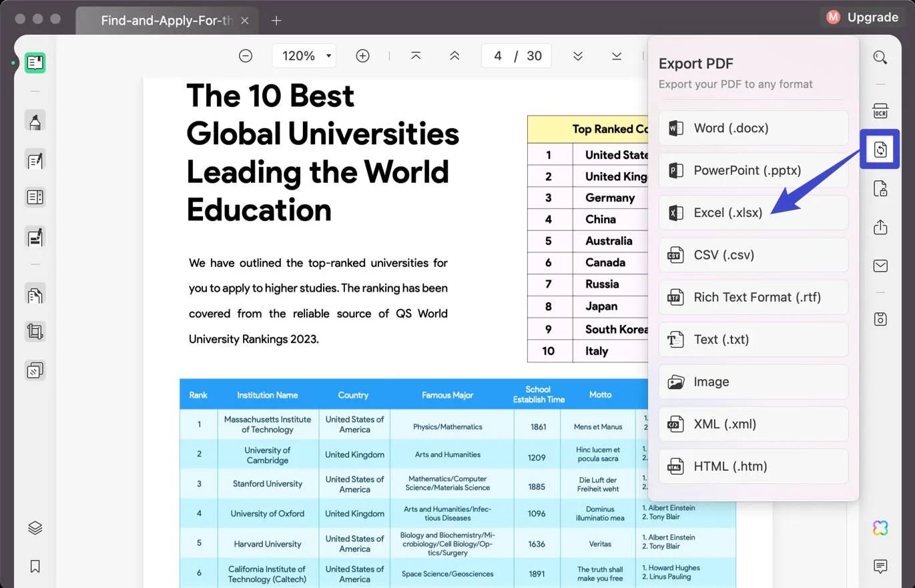Click the 'School Establish Time' column header
Screen dimensions: 915x588
(x=539, y=394)
